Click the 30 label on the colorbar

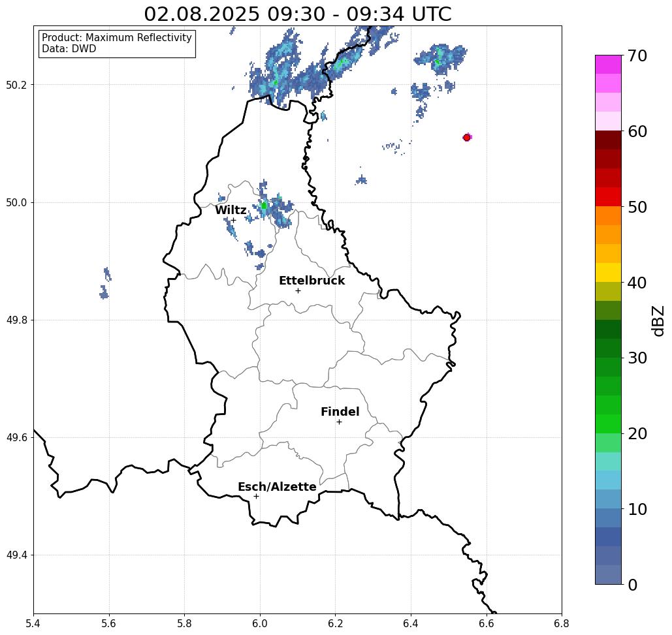pyautogui.click(x=637, y=358)
